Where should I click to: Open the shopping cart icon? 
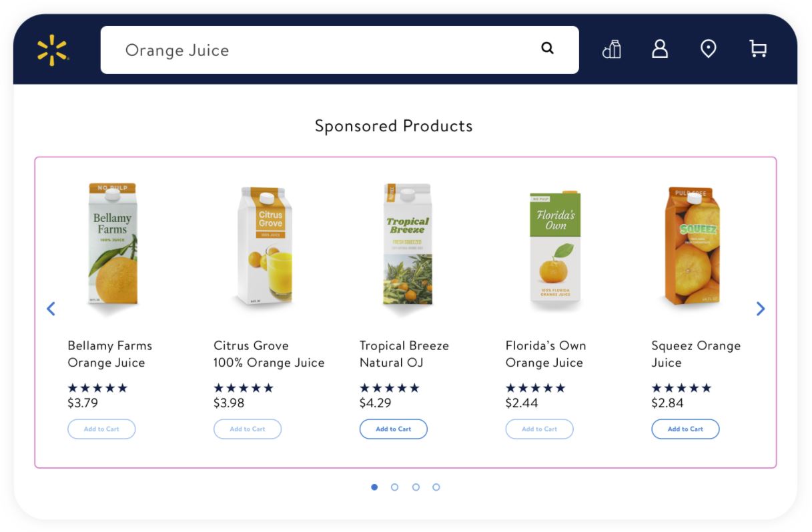758,49
